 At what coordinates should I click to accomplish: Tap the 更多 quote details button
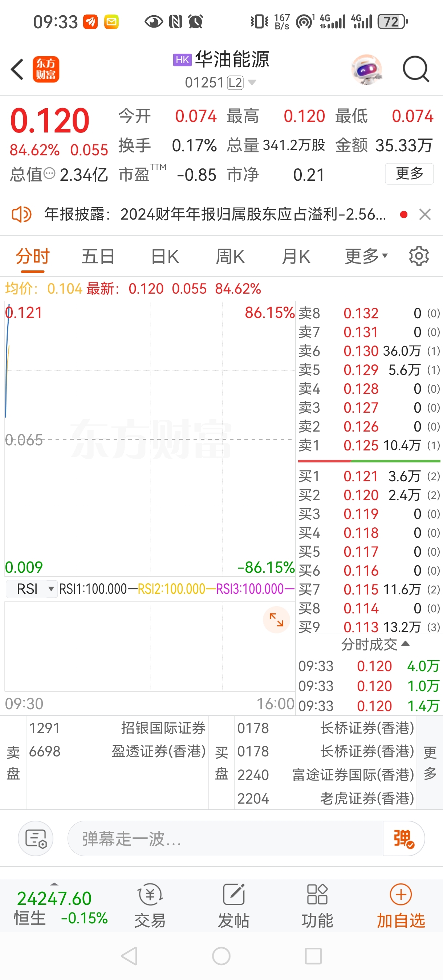(409, 174)
